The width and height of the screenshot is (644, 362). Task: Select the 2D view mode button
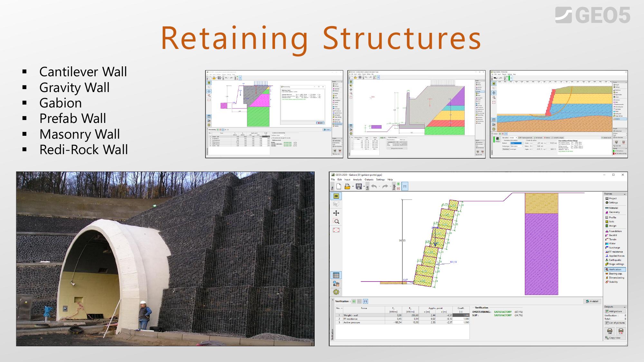(x=336, y=196)
